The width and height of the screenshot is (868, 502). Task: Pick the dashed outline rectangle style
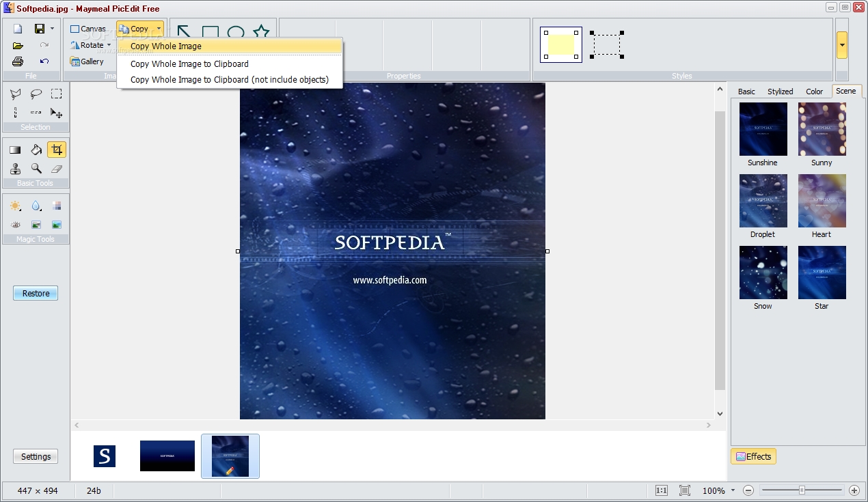[607, 45]
